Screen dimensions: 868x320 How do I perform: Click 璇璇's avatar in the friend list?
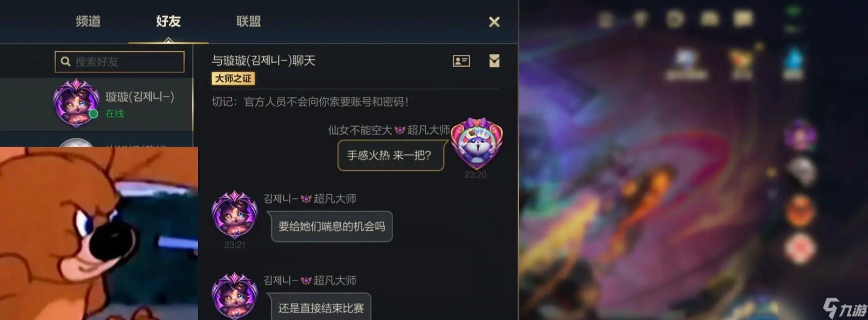click(x=76, y=103)
